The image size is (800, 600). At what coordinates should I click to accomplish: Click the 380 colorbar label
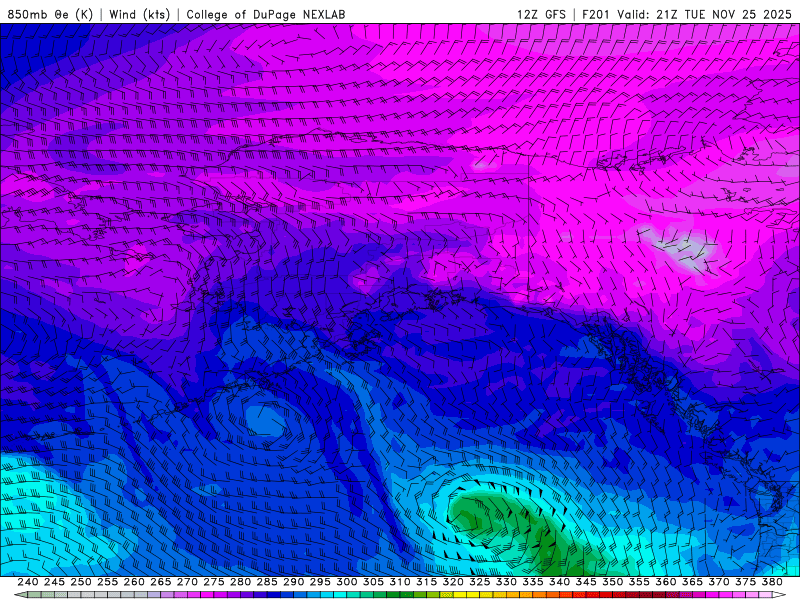(x=772, y=582)
